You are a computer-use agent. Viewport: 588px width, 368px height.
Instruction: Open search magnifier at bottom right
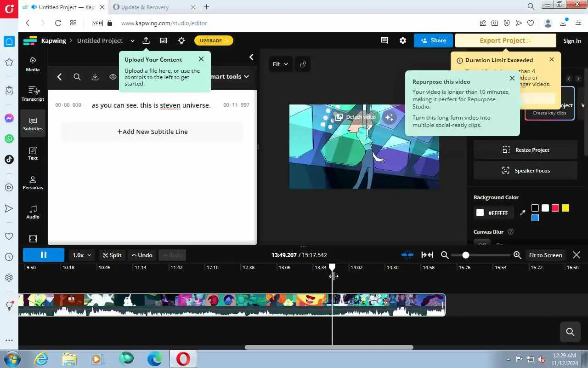[570, 332]
